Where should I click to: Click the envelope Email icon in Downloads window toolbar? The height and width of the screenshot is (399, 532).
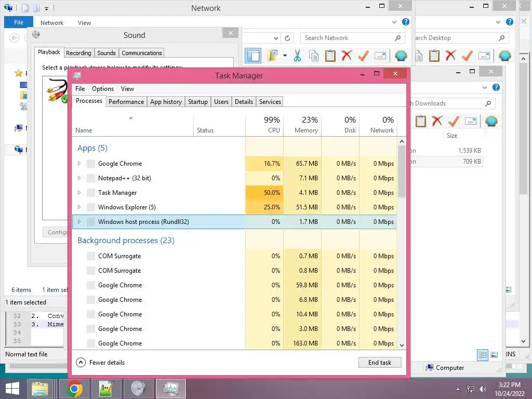471,121
